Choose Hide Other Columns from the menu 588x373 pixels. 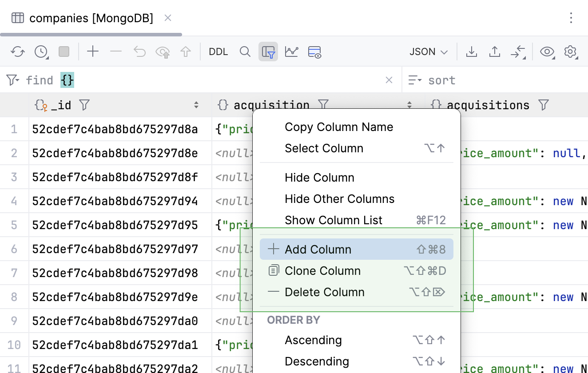339,198
